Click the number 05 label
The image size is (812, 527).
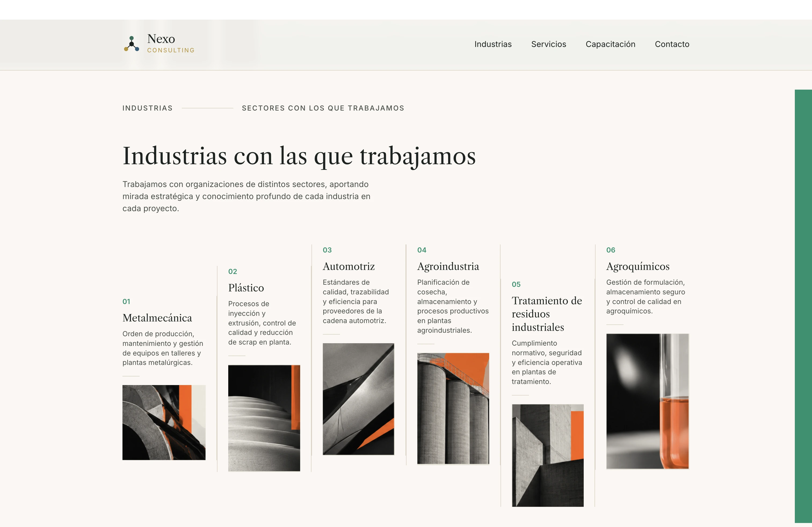pyautogui.click(x=516, y=284)
